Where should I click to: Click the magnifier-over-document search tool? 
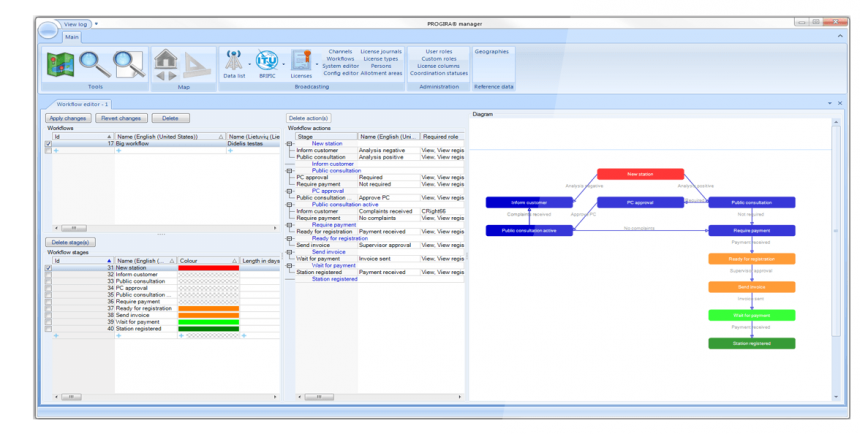[129, 64]
